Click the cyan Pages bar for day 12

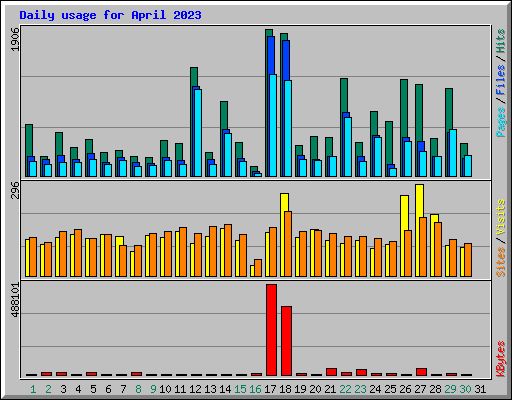pyautogui.click(x=198, y=133)
